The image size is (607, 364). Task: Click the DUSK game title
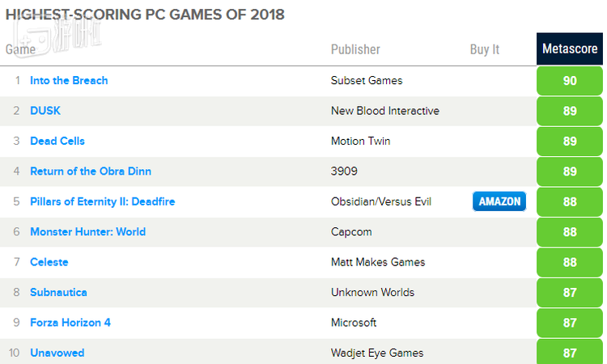click(x=45, y=111)
